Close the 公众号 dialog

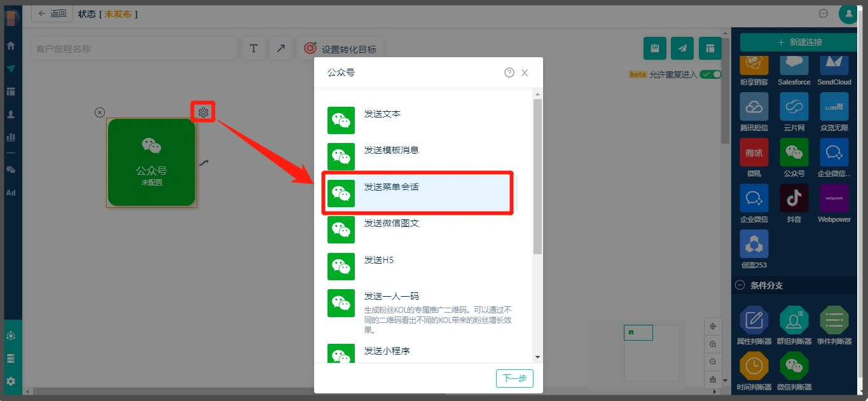[525, 73]
